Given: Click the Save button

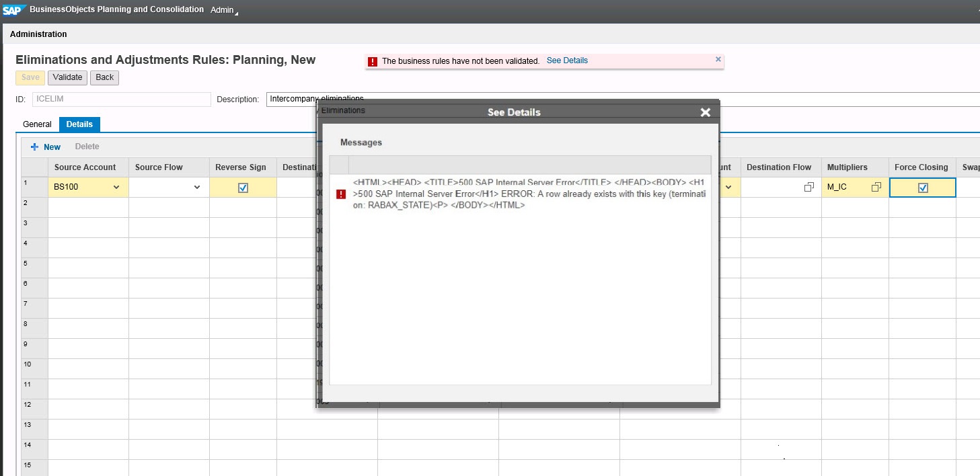Looking at the screenshot, I should coord(30,77).
